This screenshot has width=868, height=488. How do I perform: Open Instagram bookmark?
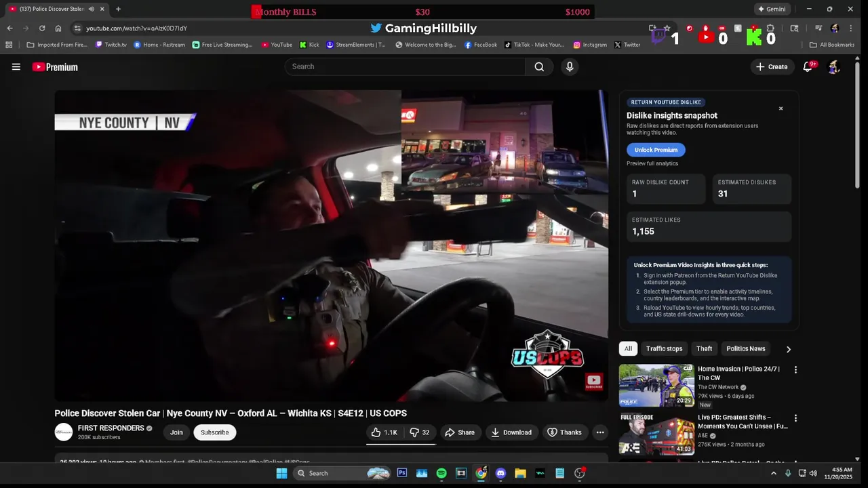point(590,45)
